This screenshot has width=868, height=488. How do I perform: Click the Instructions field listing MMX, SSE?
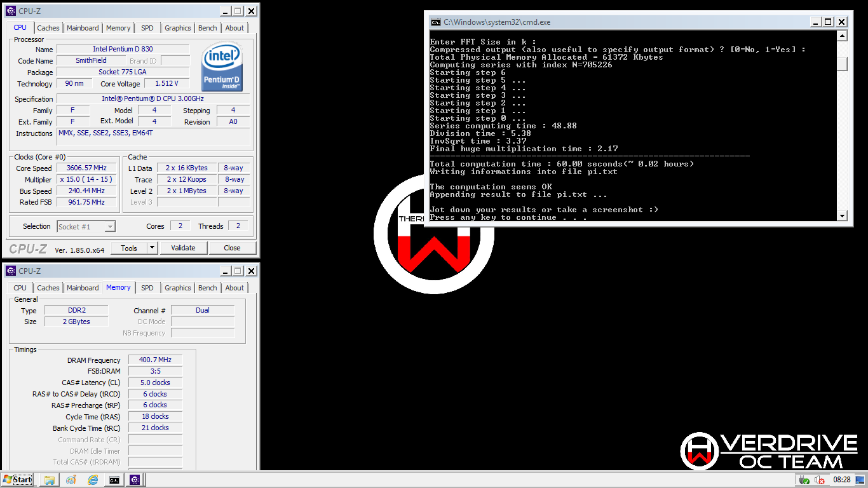click(153, 137)
